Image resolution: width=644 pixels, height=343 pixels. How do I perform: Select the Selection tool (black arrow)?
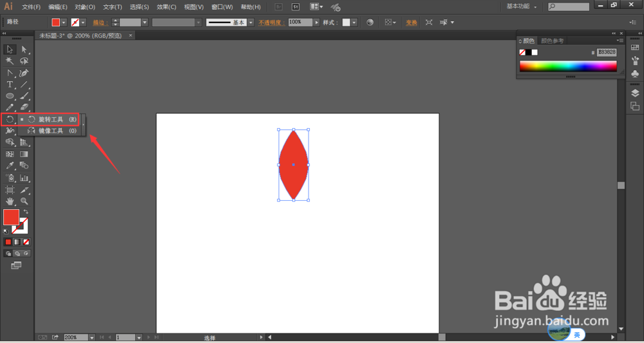click(x=10, y=50)
